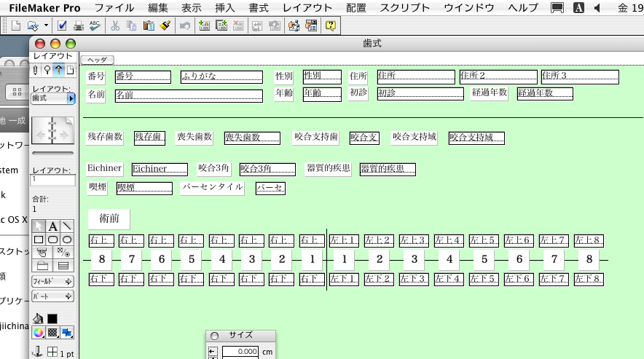Click the pen line tool icon
The height and width of the screenshot is (359, 644).
click(38, 352)
